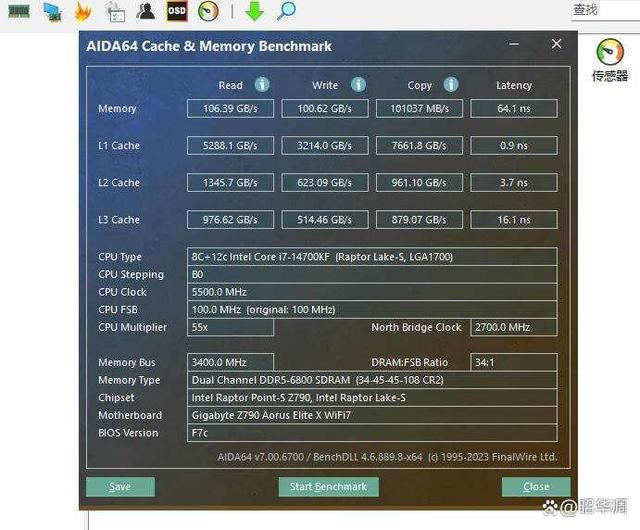Viewport: 640px width, 530px height.
Task: Click the Latency column header
Action: point(514,85)
